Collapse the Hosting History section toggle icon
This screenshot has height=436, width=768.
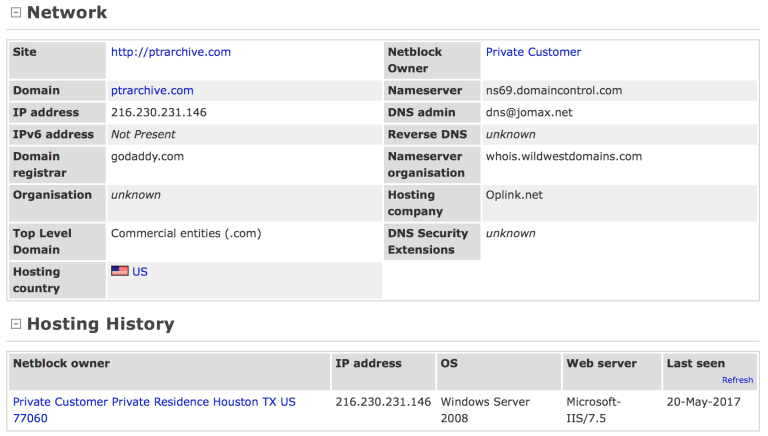pos(15,324)
